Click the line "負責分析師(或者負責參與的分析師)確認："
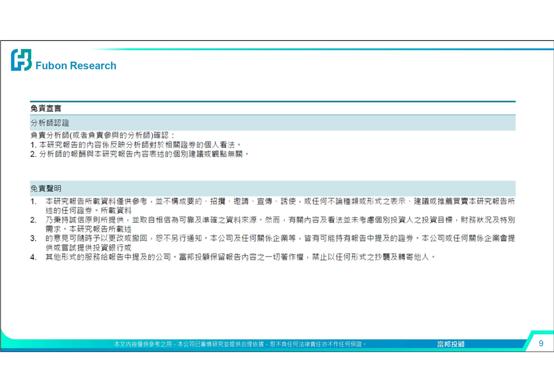 (x=103, y=136)
